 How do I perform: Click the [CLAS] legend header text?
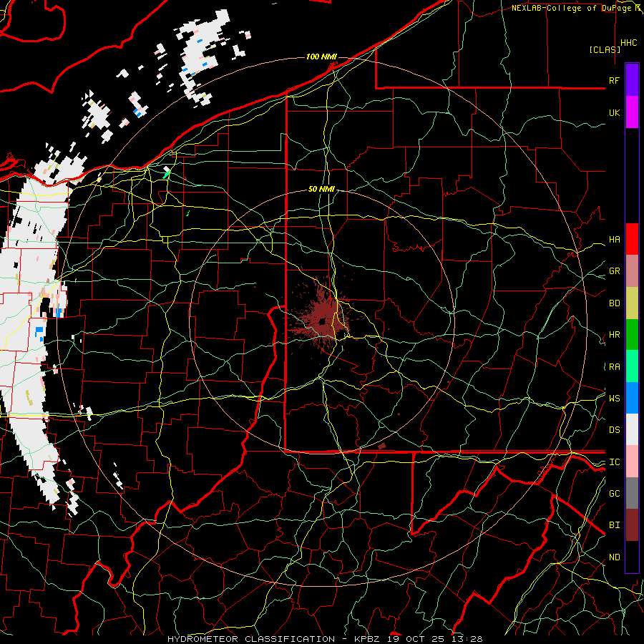pos(605,49)
